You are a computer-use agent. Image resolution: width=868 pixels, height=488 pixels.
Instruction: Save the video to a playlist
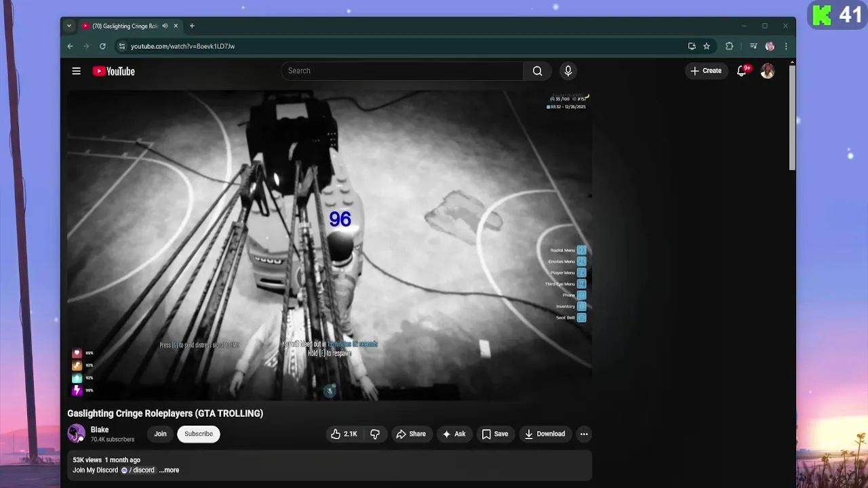click(495, 434)
